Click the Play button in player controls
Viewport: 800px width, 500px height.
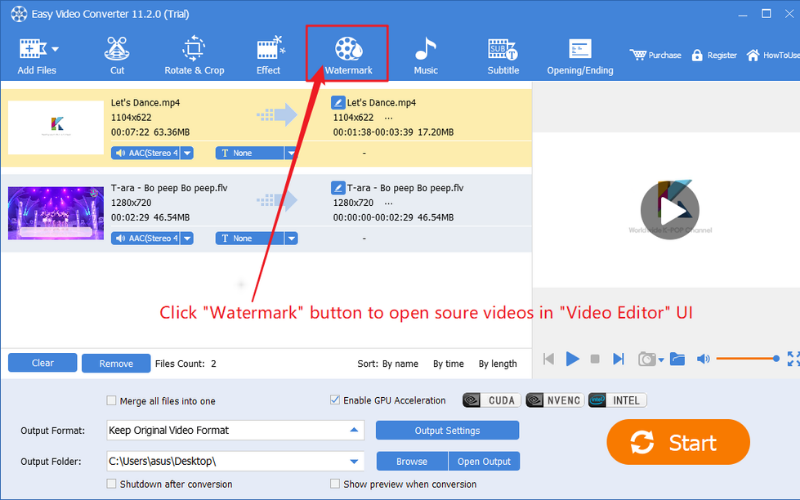point(572,359)
